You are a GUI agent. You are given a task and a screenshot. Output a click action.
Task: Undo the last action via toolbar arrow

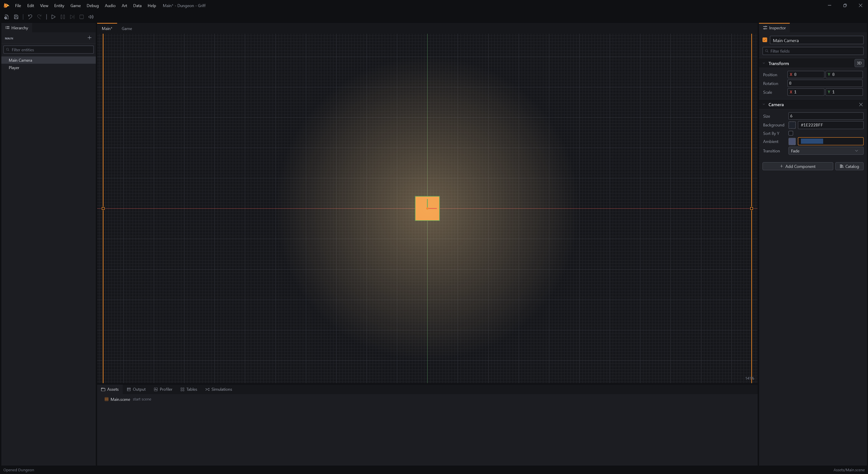30,17
